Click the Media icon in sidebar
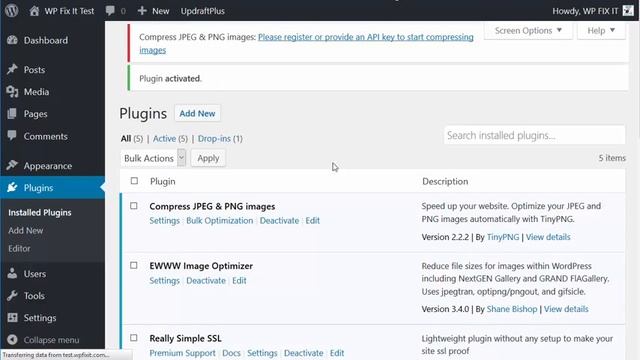This screenshot has height=360, width=640. (x=12, y=91)
